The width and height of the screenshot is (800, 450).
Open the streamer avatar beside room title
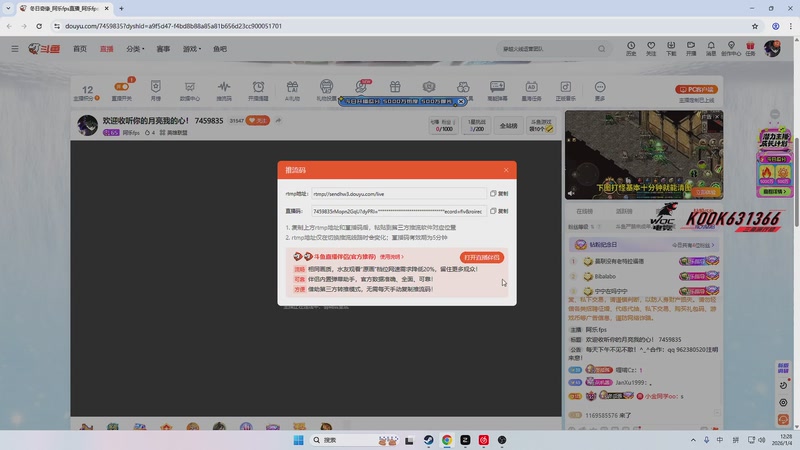tap(87, 125)
